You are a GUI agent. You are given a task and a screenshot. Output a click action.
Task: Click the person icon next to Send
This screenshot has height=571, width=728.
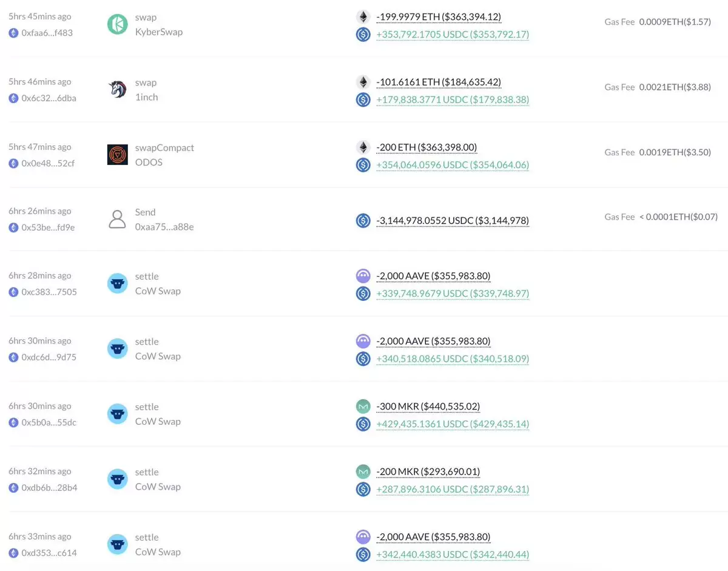click(x=117, y=219)
